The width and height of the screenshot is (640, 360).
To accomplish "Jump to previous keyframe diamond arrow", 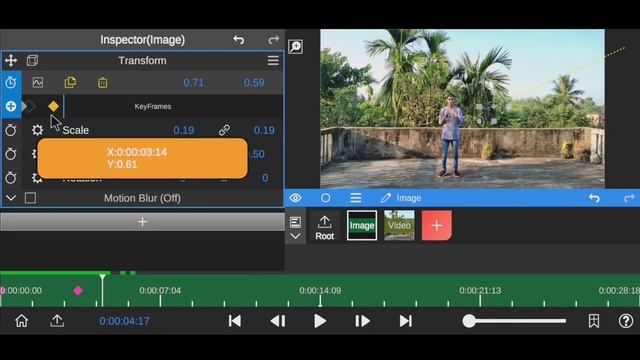I will 29,106.
